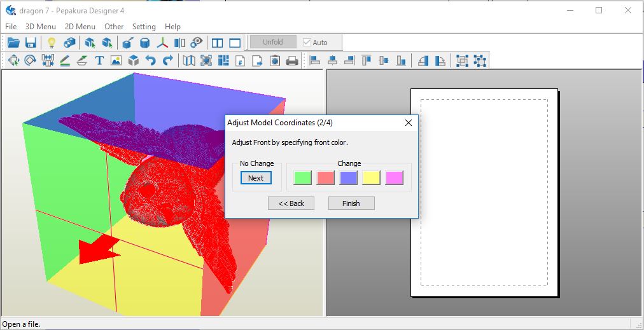Click Next in the No Change group

click(x=256, y=178)
